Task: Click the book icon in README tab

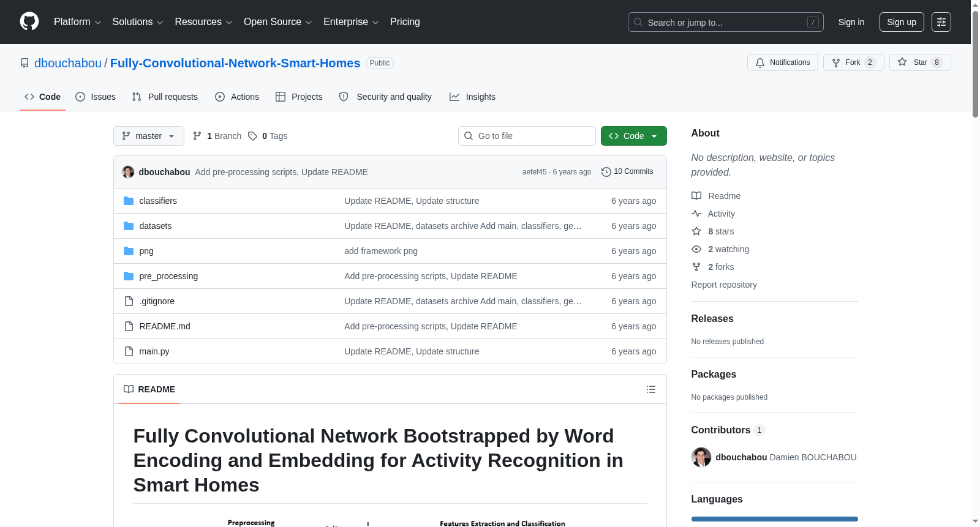Action: 129,389
